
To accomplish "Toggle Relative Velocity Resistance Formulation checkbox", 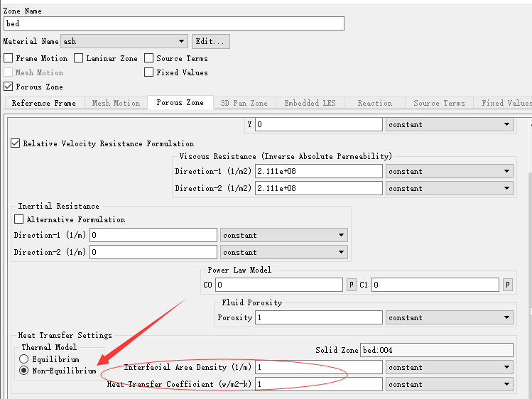I will [15, 143].
